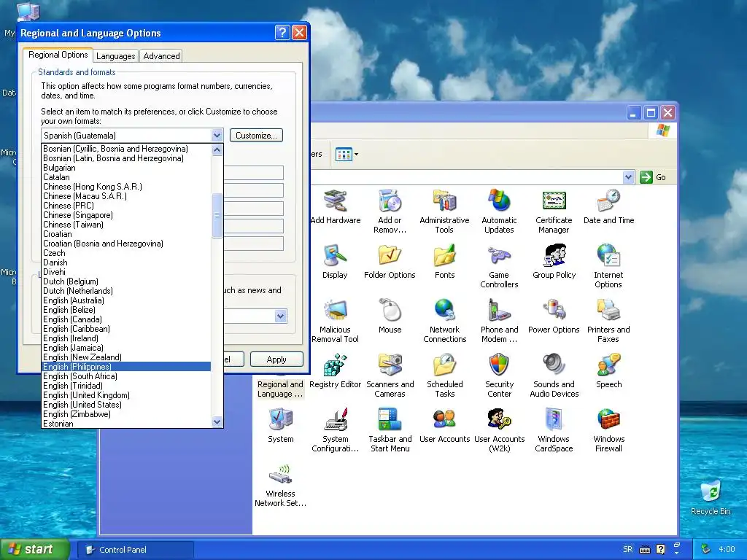The width and height of the screenshot is (747, 560).
Task: Open Scheduled Tasks icon
Action: pyautogui.click(x=444, y=376)
